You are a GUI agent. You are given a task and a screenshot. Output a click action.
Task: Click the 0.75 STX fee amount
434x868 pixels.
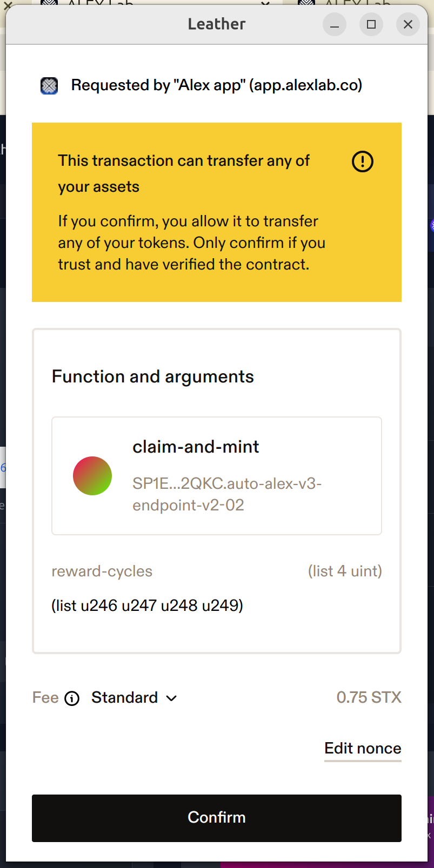[369, 698]
